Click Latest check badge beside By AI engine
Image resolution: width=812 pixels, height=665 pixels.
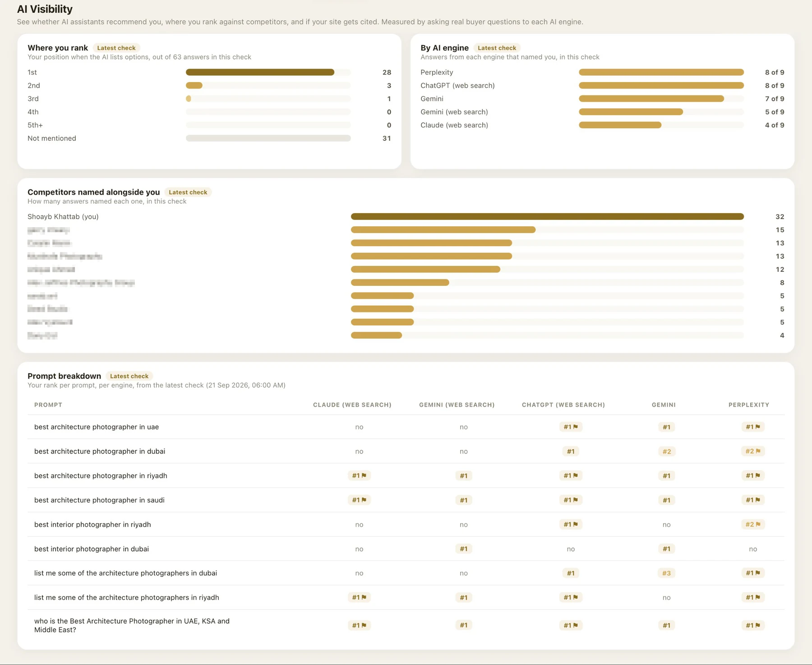[497, 48]
